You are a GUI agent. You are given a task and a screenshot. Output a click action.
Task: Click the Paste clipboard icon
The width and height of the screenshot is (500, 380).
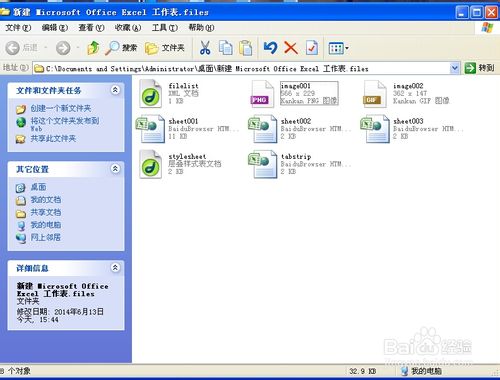246,48
